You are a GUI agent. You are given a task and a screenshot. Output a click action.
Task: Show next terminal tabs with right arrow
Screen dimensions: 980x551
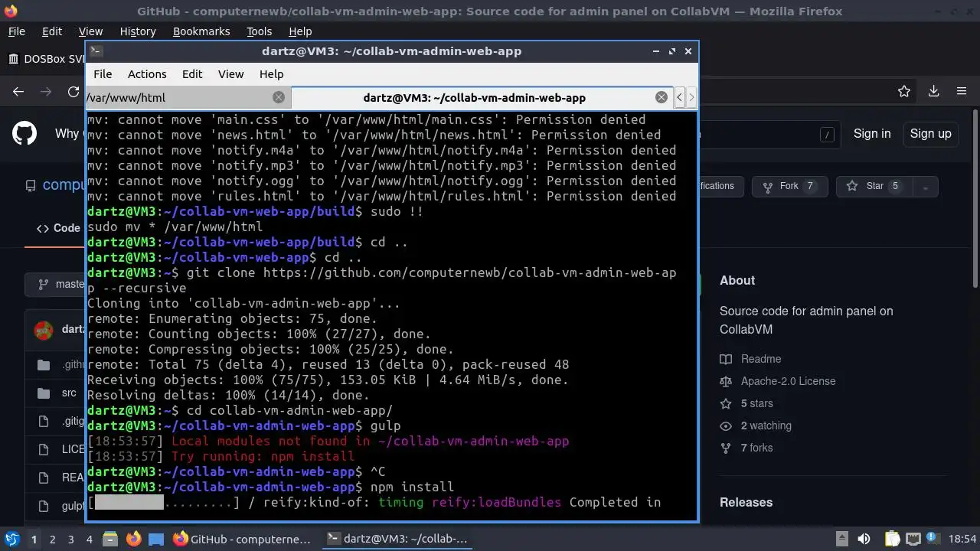click(691, 97)
